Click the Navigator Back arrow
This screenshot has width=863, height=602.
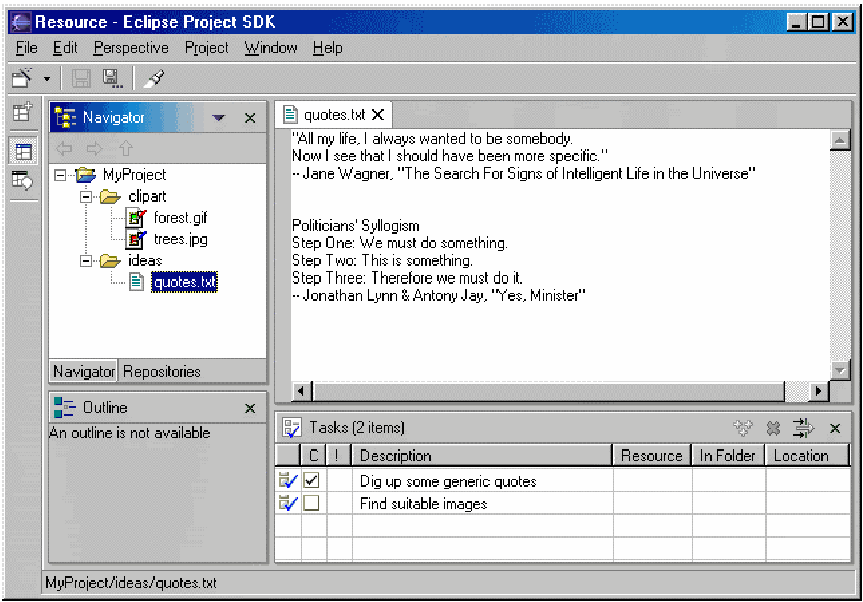coord(64,148)
